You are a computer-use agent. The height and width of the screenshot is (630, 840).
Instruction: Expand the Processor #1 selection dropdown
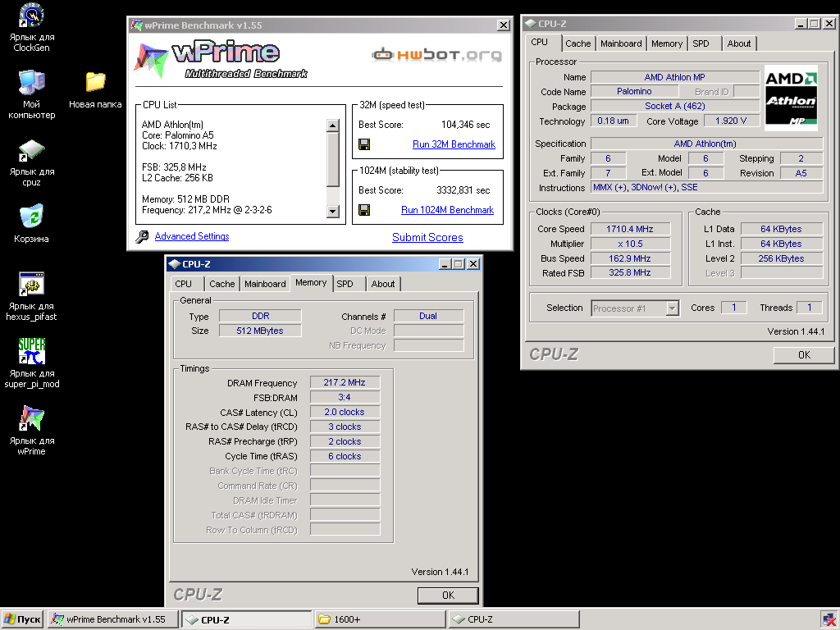pyautogui.click(x=673, y=308)
